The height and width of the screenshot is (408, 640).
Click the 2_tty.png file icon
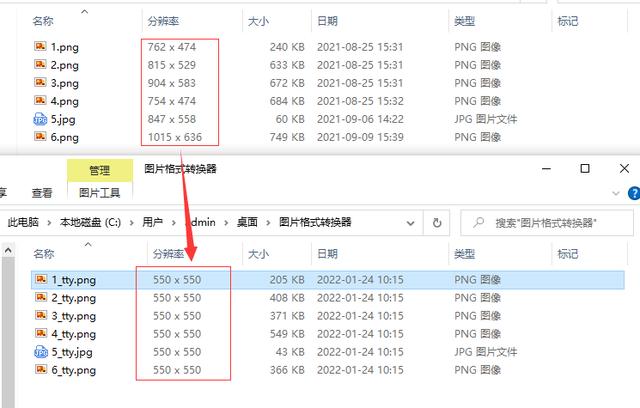pos(41,297)
